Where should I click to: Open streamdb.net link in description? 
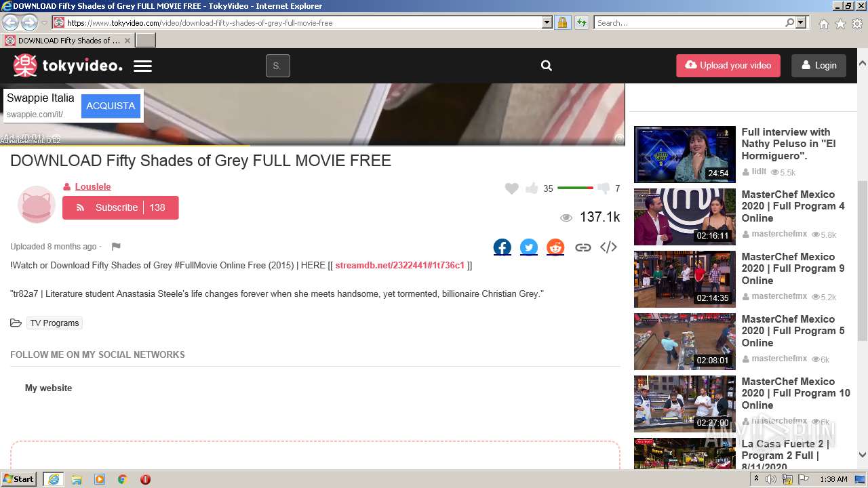click(399, 266)
